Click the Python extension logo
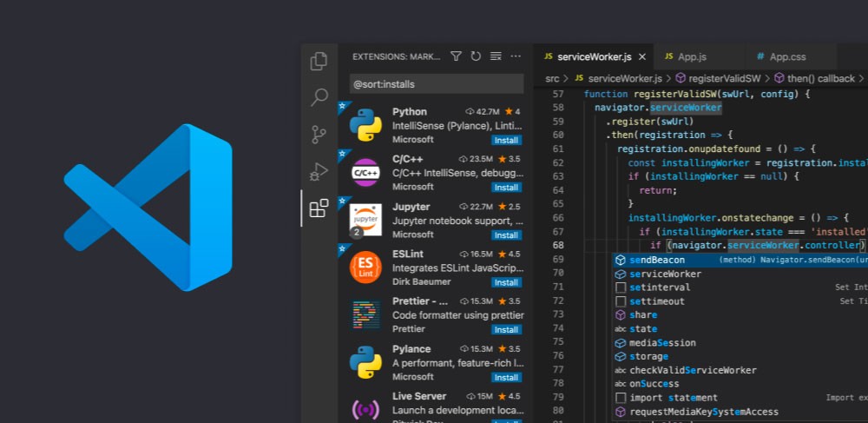 coord(365,125)
